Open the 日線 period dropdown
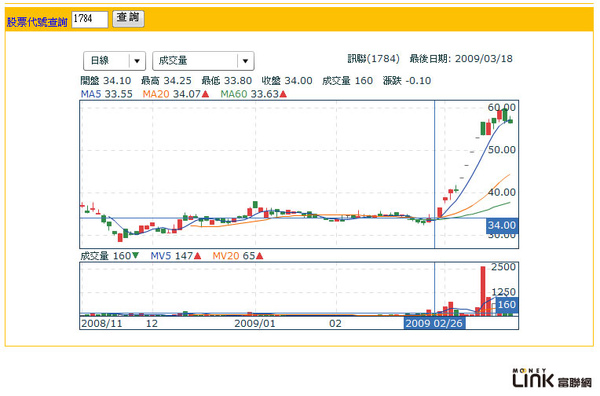 click(114, 61)
